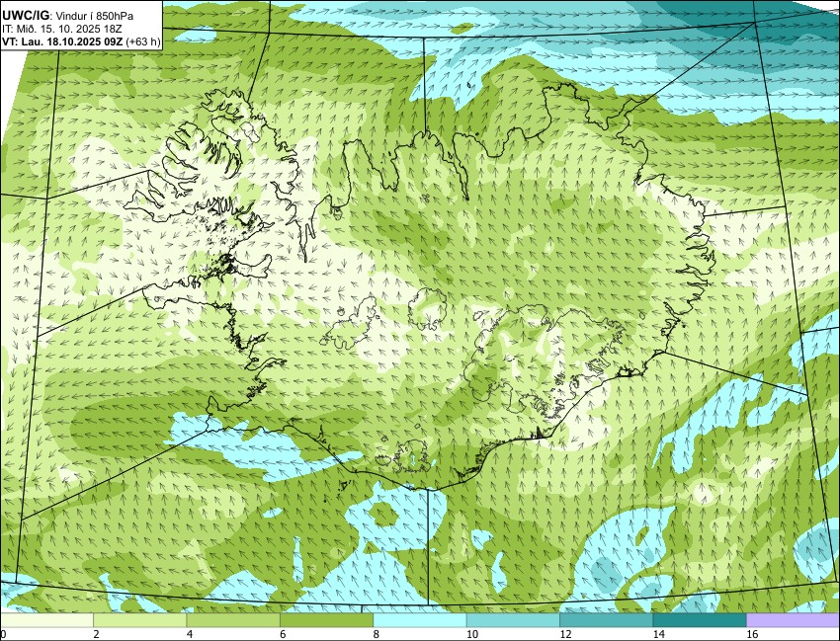
Task: Click the palest 0–2 legend color swatch
Action: 46,620
